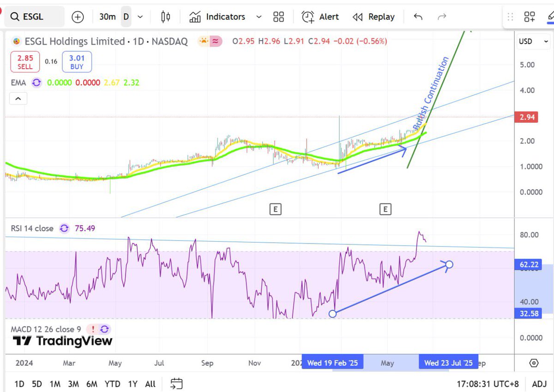Select the RSI trendline start point
This screenshot has width=554, height=392.
point(332,314)
